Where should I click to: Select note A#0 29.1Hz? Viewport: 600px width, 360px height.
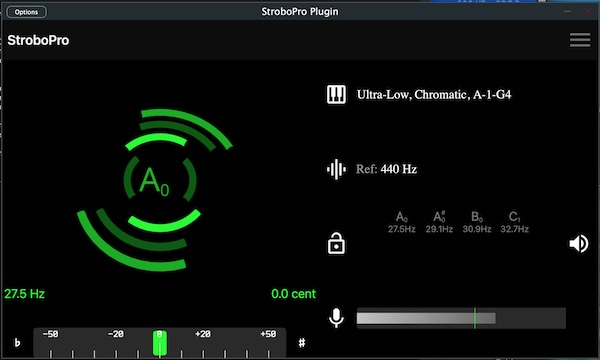click(x=439, y=222)
